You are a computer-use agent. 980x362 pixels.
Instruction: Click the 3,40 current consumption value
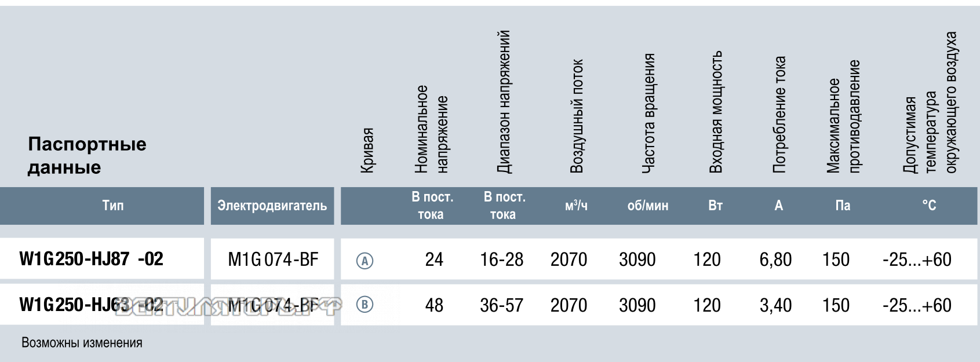(775, 305)
